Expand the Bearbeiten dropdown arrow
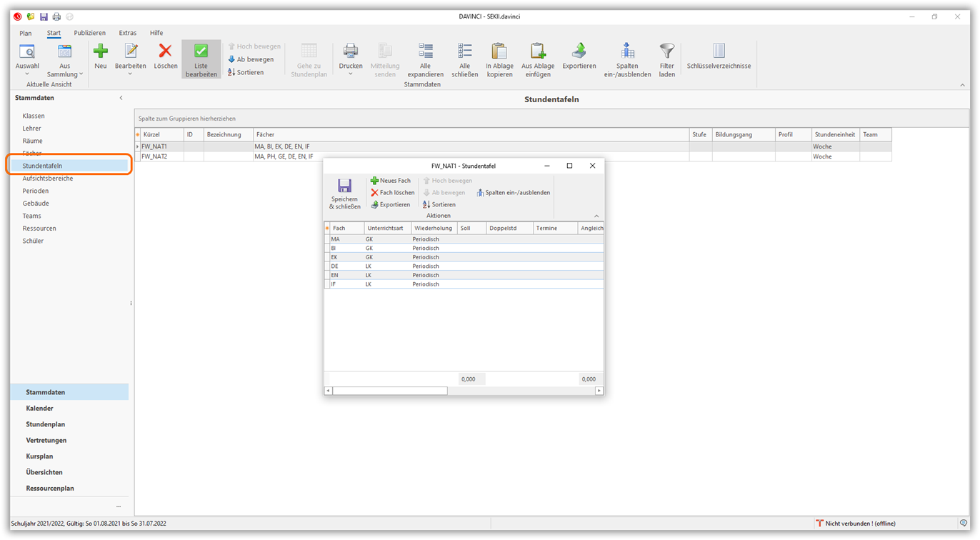980x540 pixels. click(x=130, y=74)
